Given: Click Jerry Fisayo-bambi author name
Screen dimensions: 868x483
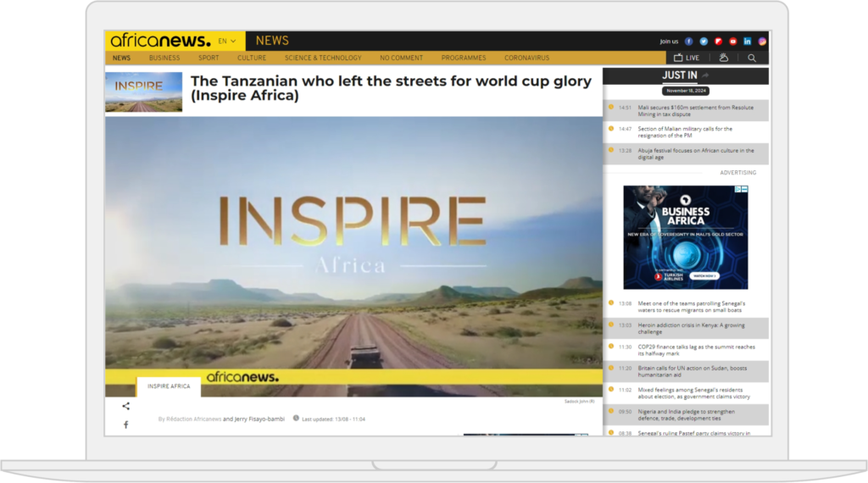Looking at the screenshot, I should pos(259,419).
